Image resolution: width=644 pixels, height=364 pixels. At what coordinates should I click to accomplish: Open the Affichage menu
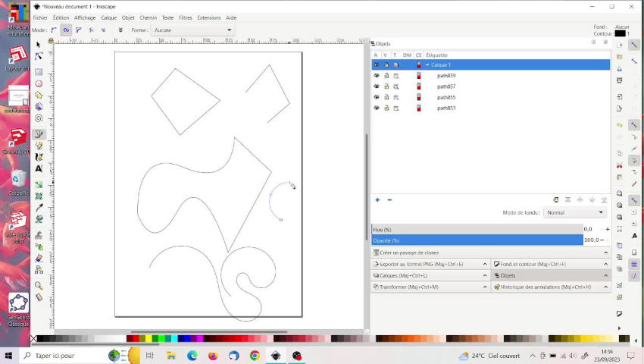pyautogui.click(x=85, y=17)
